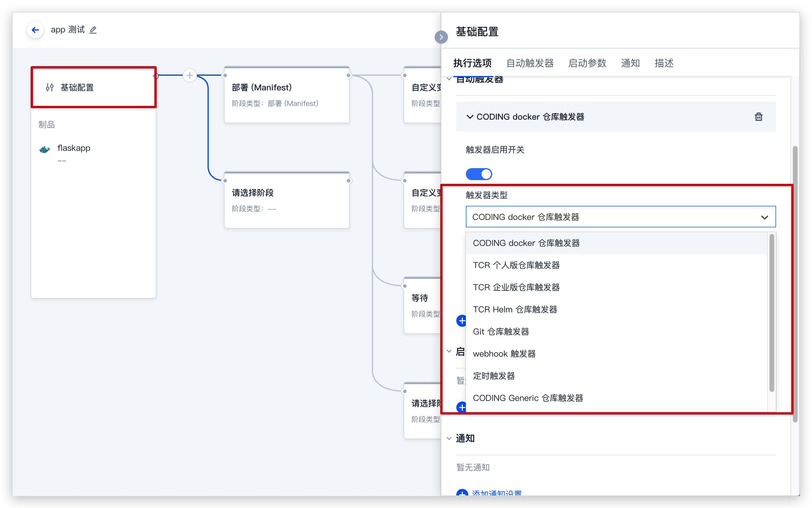
Task: Click the flaskapp docker icon
Action: click(x=45, y=149)
